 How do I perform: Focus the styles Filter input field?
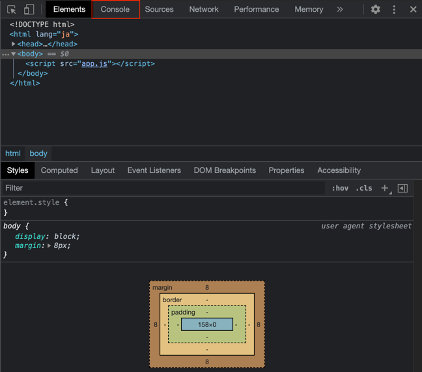click(x=163, y=188)
